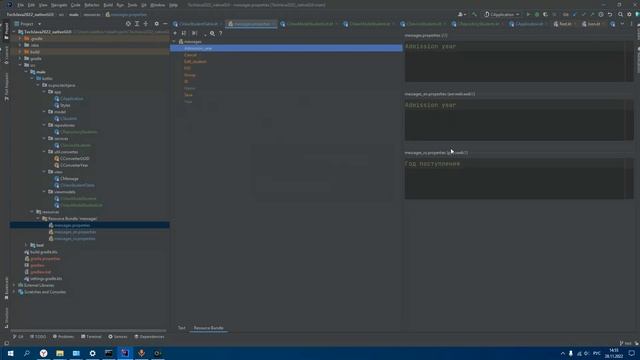The image size is (640, 360).
Task: Open Services tool window
Action: [x=118, y=337]
